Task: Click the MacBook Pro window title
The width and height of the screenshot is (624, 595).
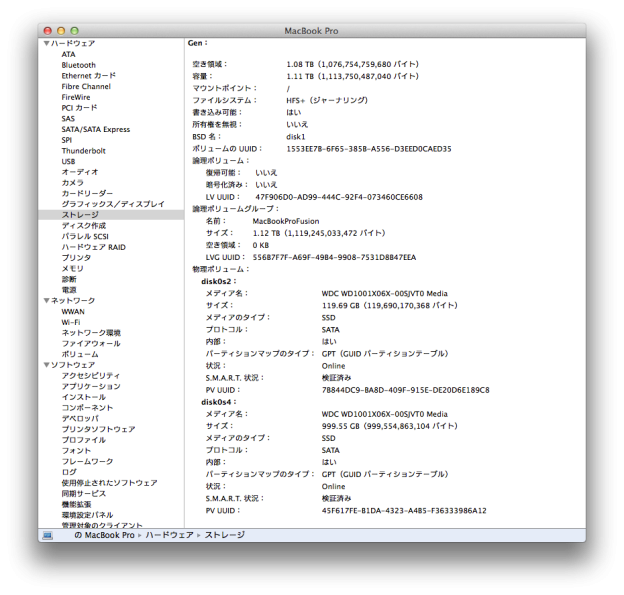Action: 311,31
